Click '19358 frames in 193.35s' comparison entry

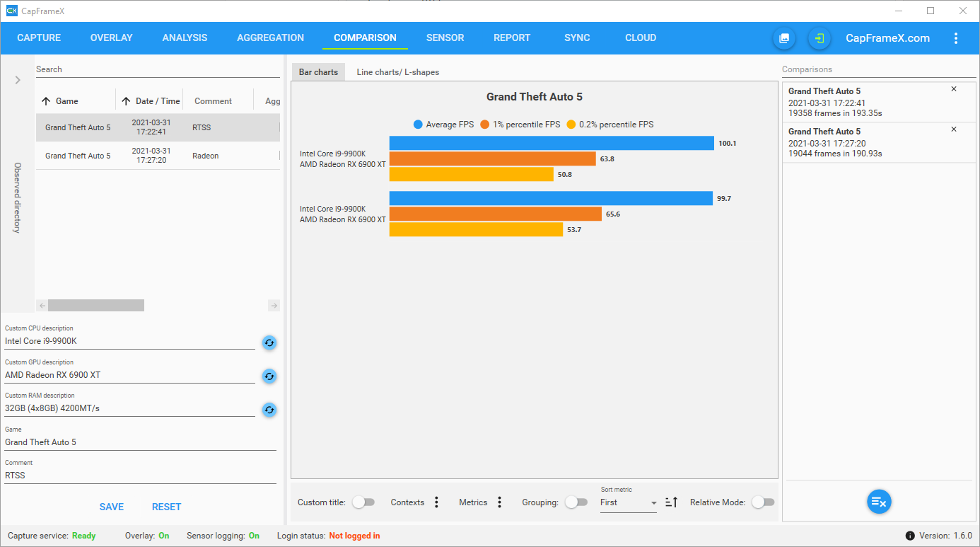[x=835, y=113]
